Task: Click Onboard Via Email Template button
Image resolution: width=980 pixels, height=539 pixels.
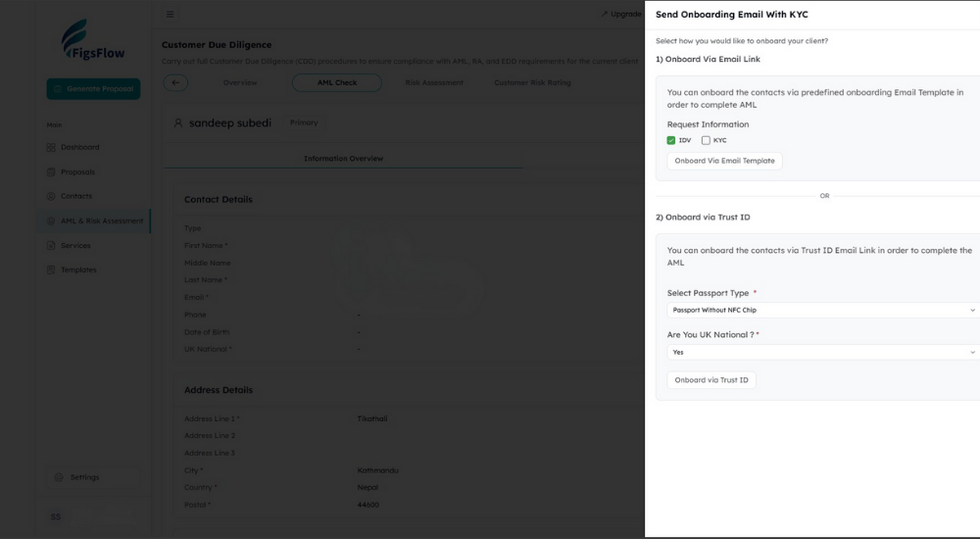Action: point(724,161)
